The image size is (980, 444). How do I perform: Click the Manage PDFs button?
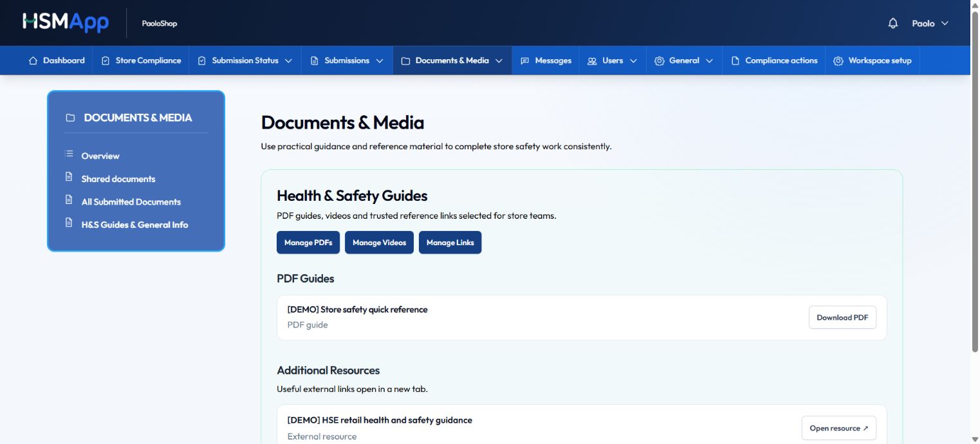[308, 243]
